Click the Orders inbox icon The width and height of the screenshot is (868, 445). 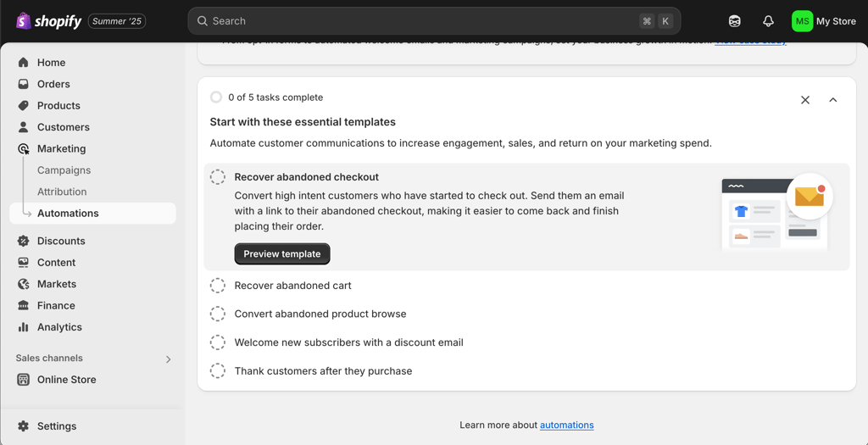pyautogui.click(x=23, y=84)
